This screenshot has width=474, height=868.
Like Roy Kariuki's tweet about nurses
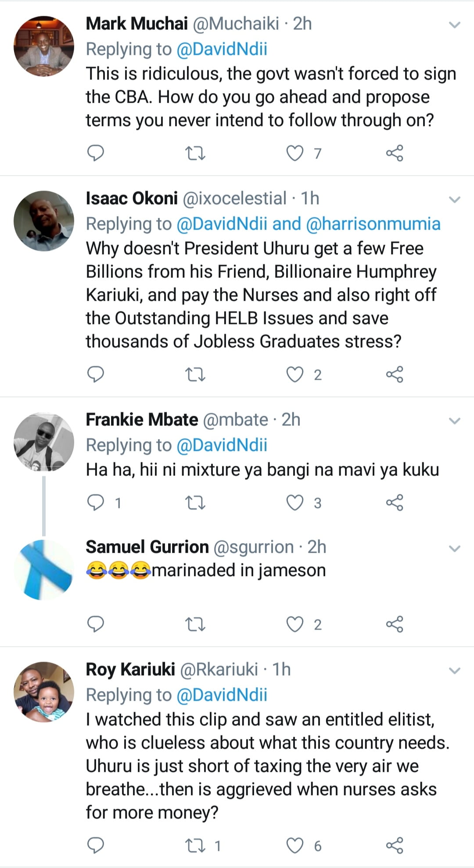click(295, 845)
